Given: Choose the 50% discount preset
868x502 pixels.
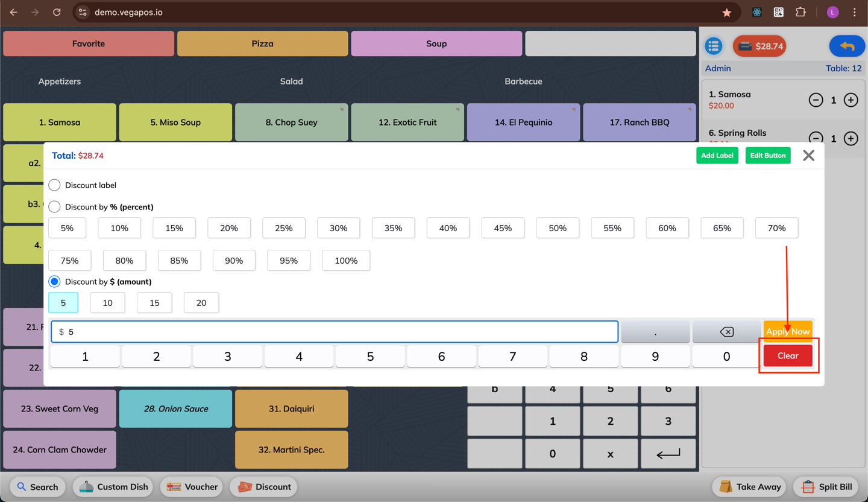Looking at the screenshot, I should click(x=558, y=228).
